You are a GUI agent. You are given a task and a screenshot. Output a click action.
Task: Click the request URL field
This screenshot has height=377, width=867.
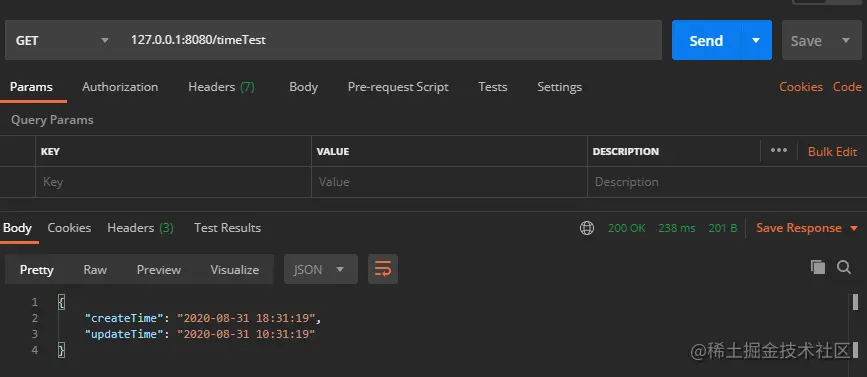pyautogui.click(x=390, y=40)
